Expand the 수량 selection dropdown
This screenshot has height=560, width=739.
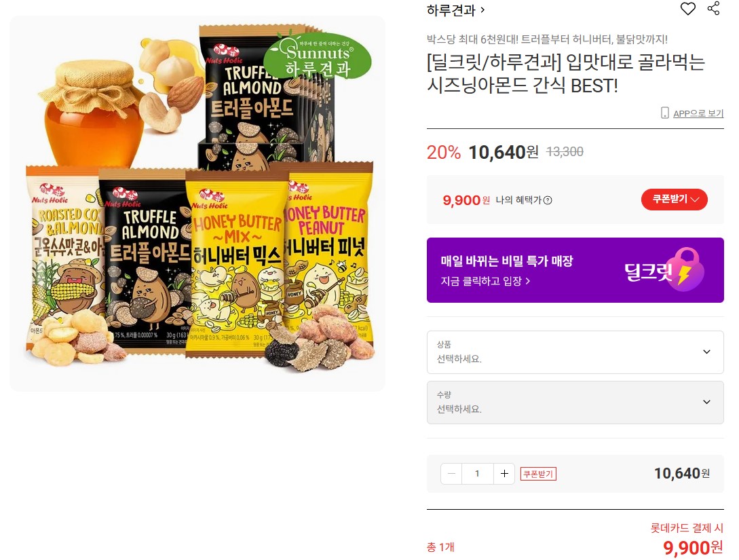(575, 403)
